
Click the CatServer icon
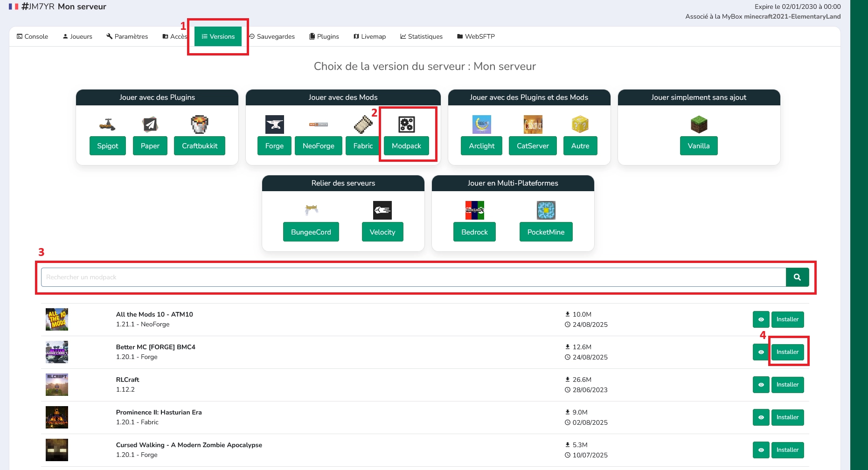pyautogui.click(x=533, y=124)
